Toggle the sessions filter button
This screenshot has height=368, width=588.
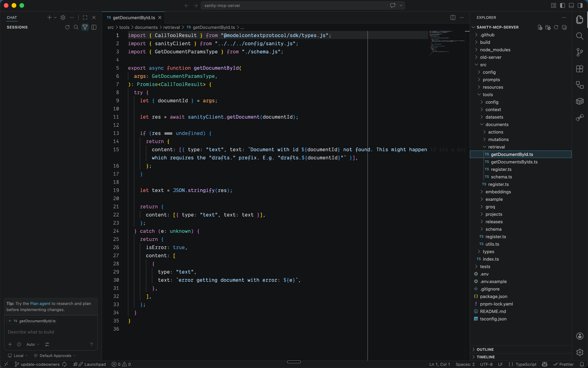(x=85, y=27)
